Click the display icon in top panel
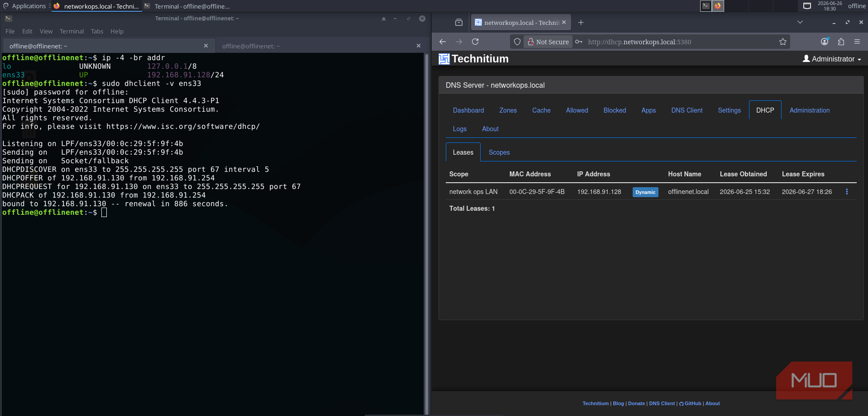 (807, 6)
